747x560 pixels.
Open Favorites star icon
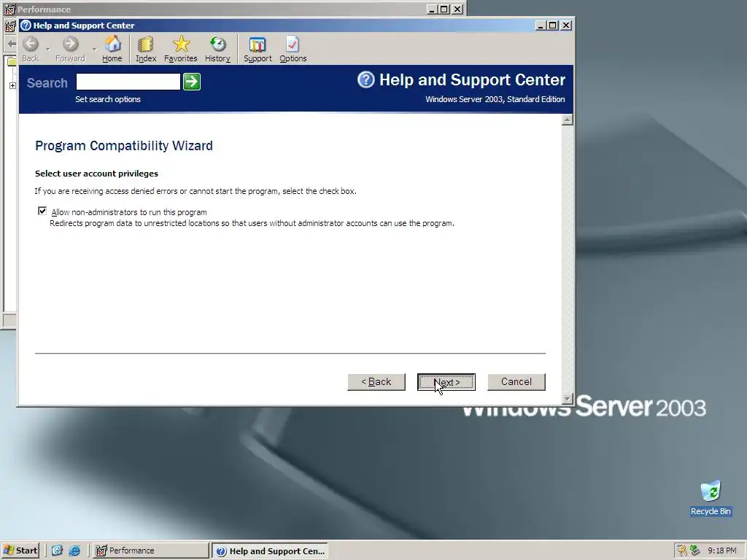(x=181, y=44)
